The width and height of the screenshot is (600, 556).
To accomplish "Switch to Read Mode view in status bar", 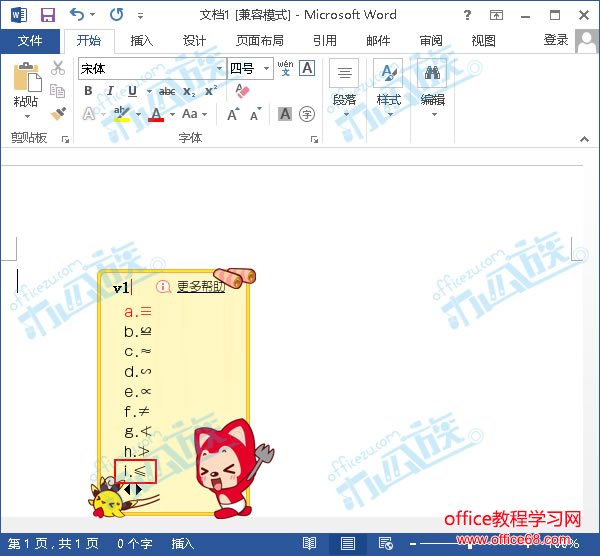I will [x=309, y=543].
